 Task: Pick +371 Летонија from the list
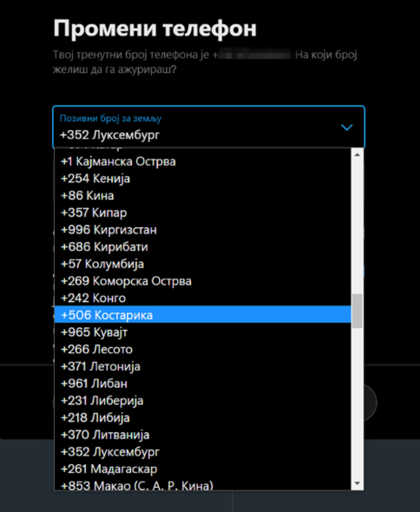coord(101,366)
